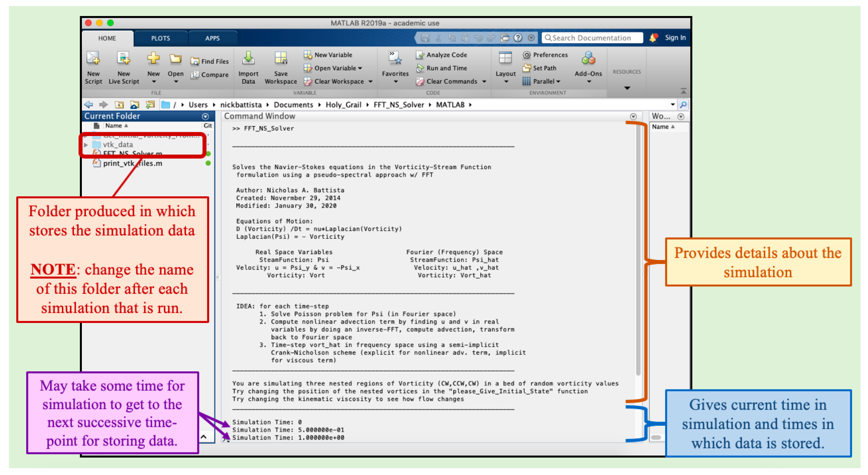
Task: Expand the Current Folder panel actions menu
Action: click(x=205, y=117)
